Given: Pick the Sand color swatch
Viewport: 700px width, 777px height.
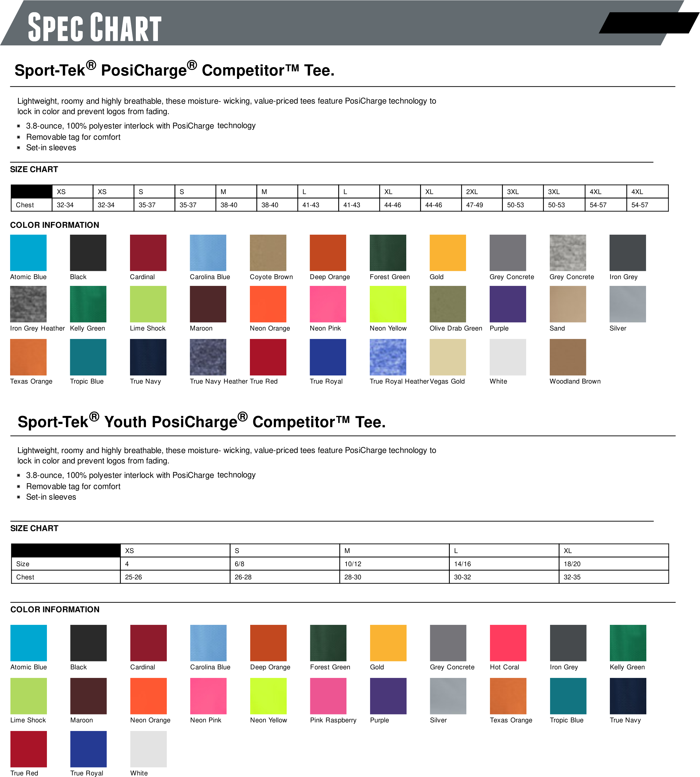Looking at the screenshot, I should pyautogui.click(x=568, y=304).
